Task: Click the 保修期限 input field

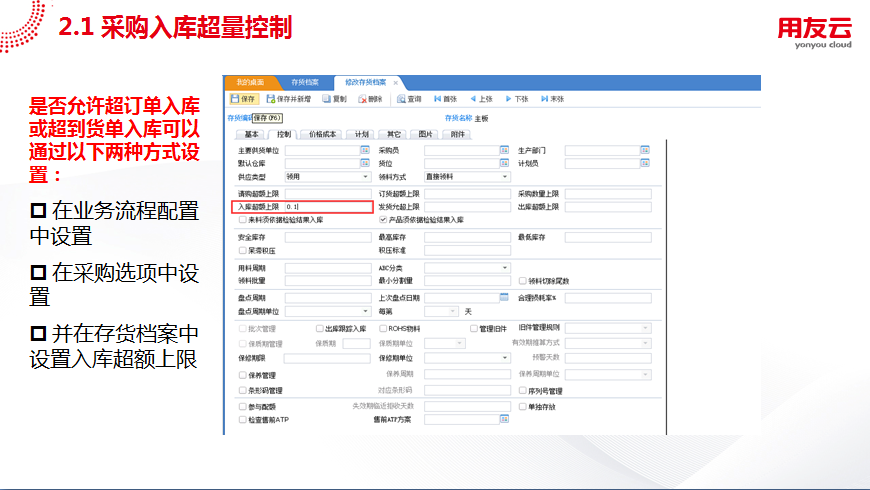Action: coord(327,358)
